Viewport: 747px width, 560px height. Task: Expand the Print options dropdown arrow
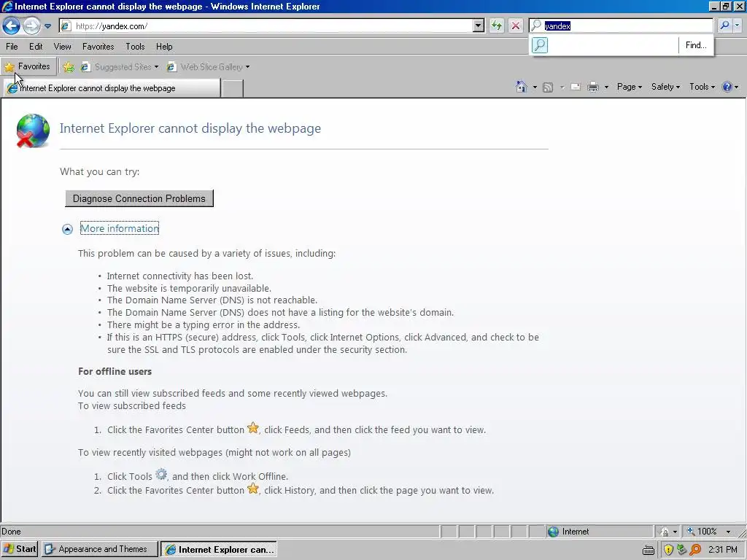pyautogui.click(x=606, y=87)
